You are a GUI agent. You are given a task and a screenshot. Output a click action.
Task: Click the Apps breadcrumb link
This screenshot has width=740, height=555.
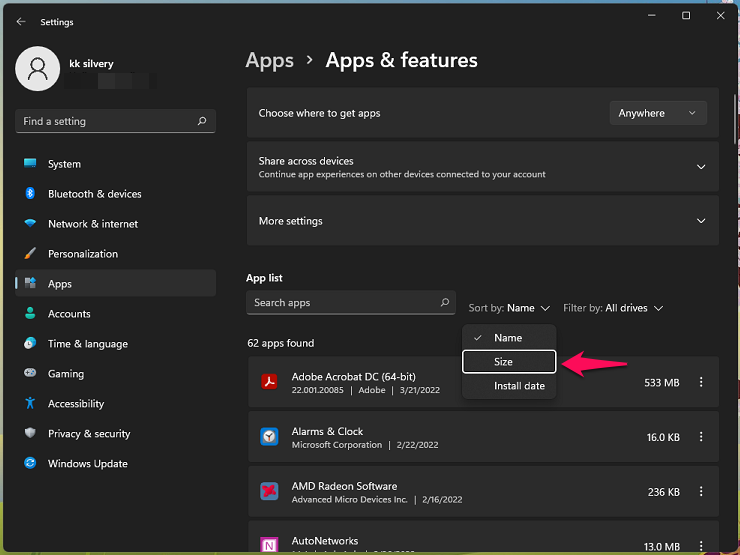(x=269, y=60)
